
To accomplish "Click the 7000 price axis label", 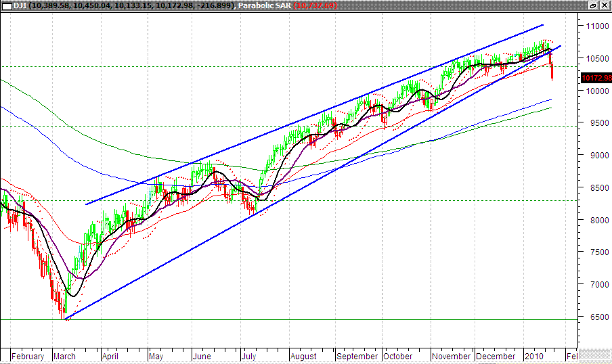I will (599, 284).
